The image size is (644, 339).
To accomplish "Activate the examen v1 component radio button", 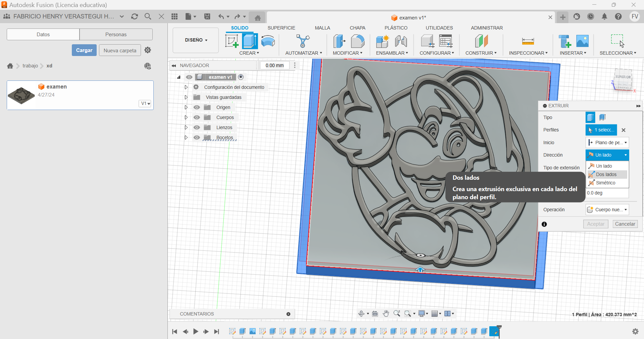I will (241, 77).
